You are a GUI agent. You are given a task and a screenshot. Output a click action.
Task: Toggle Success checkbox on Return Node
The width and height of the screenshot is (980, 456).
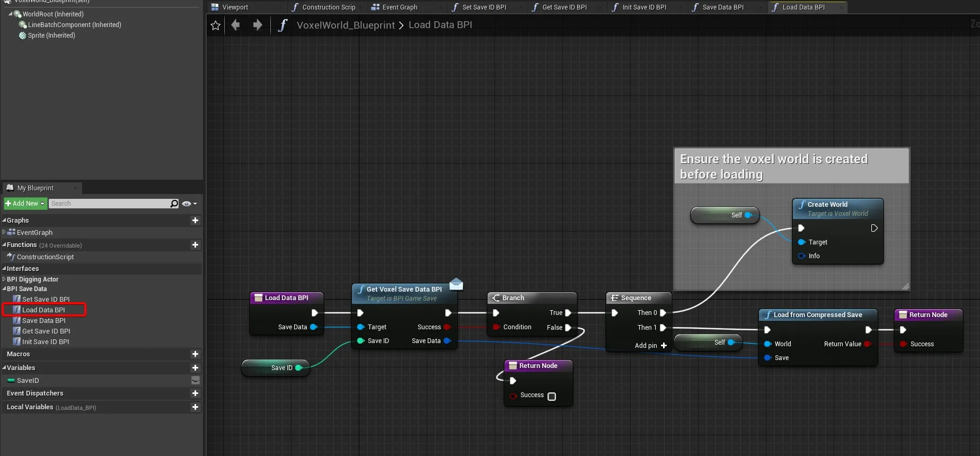(551, 397)
